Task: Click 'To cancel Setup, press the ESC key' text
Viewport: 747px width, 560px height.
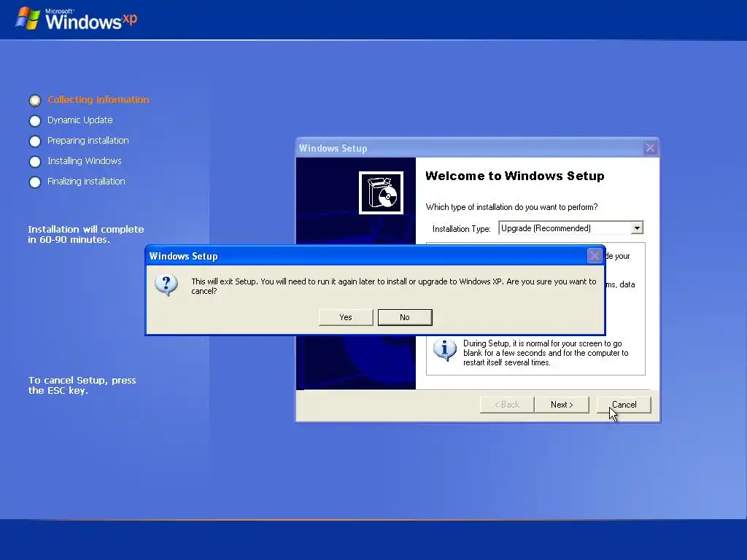Action: pos(82,385)
